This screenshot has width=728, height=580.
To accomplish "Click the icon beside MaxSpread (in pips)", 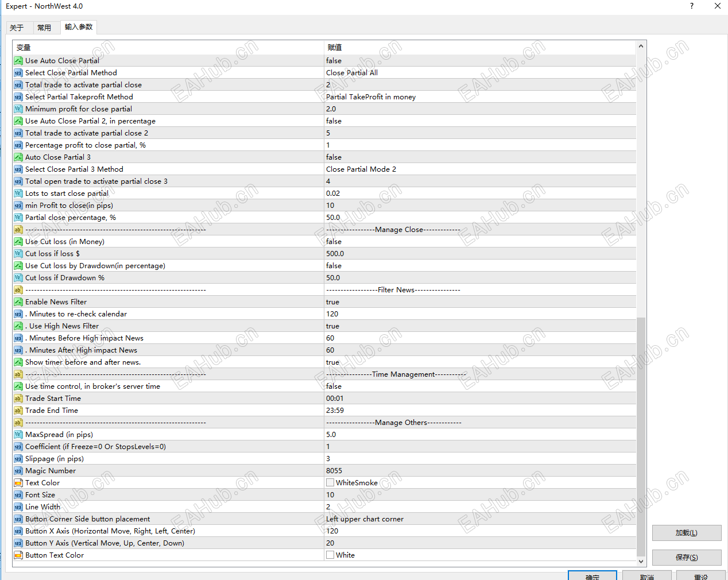I will (x=18, y=434).
